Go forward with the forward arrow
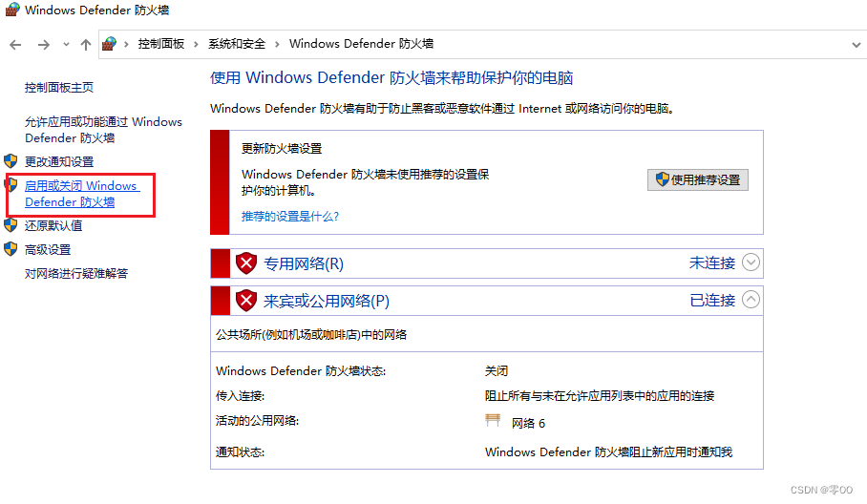This screenshot has width=867, height=504. (x=44, y=45)
